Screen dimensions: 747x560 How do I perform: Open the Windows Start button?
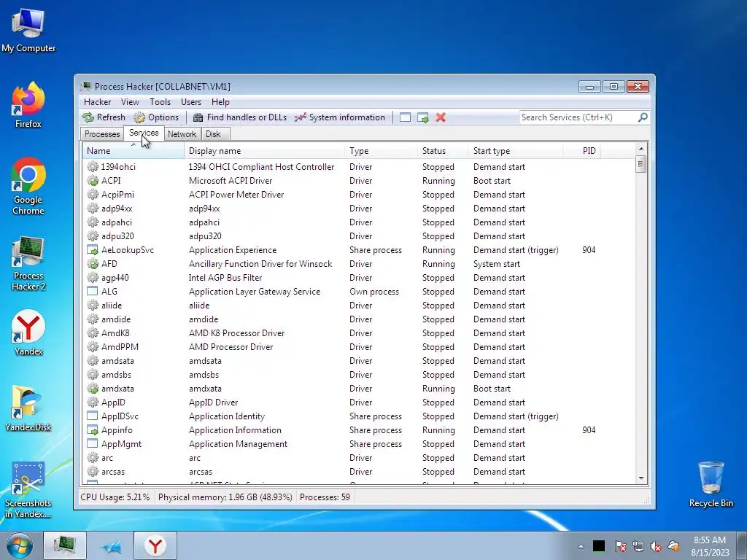click(20, 545)
